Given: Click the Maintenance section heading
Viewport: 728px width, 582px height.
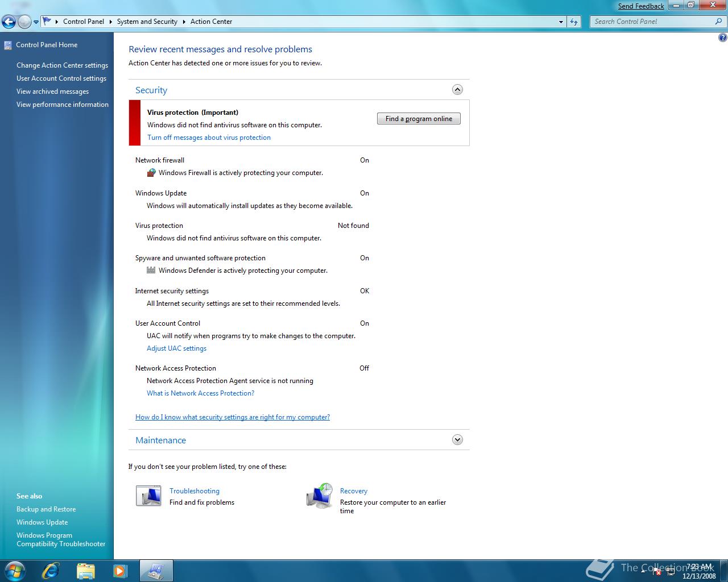Looking at the screenshot, I should click(160, 440).
